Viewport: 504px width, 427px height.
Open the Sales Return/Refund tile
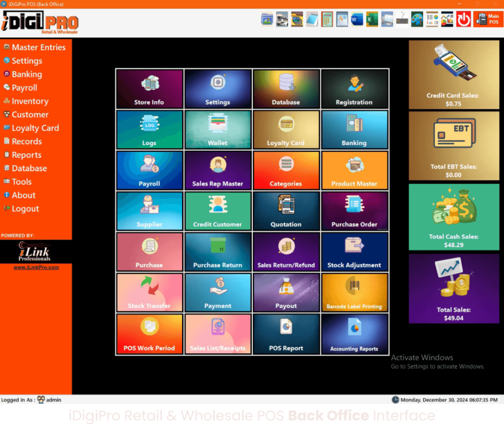coord(286,252)
